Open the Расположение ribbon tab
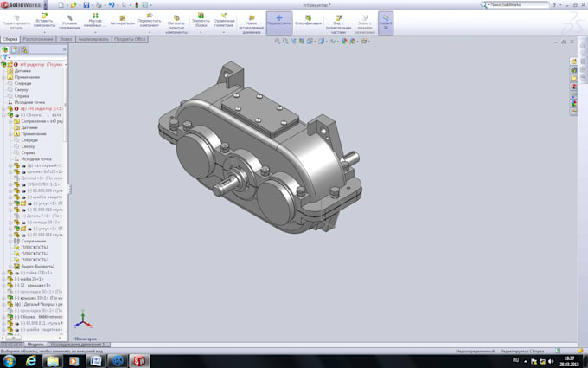This screenshot has width=588, height=368. point(37,39)
